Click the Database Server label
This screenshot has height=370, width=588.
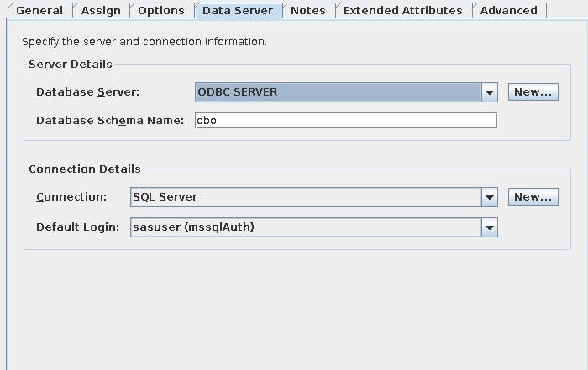(88, 92)
